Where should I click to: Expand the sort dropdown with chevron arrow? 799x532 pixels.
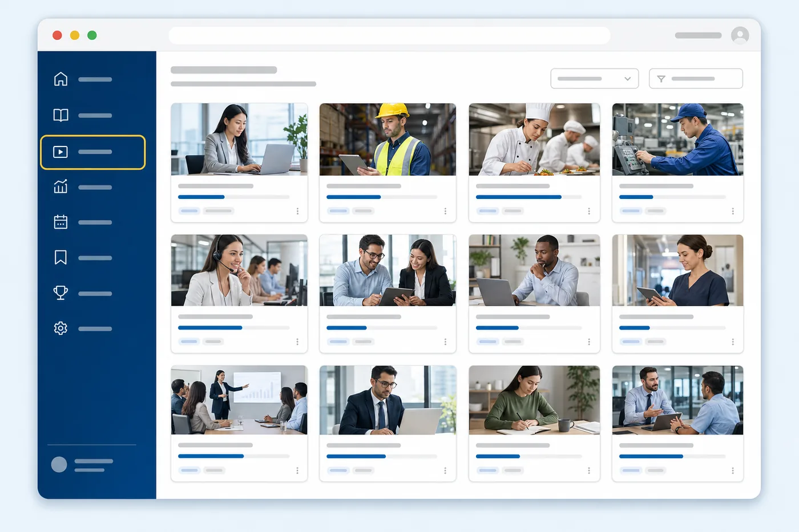[595, 79]
